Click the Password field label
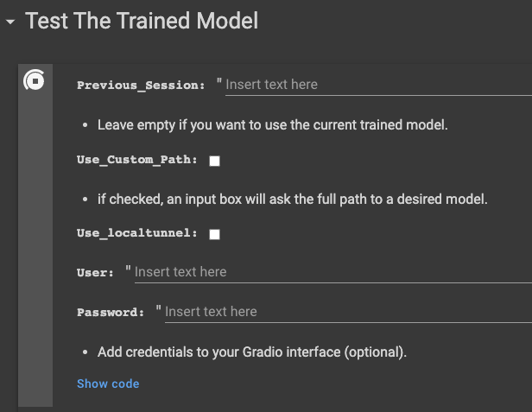532x412 pixels. 111,313
